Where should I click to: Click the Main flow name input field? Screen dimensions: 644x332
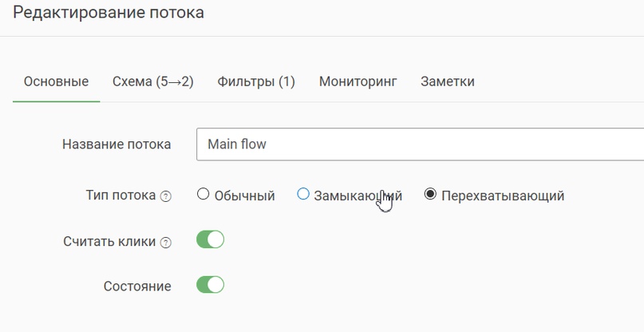point(421,144)
